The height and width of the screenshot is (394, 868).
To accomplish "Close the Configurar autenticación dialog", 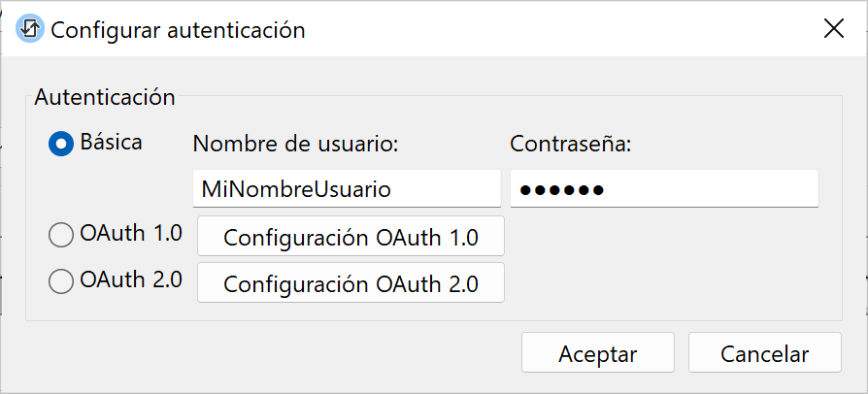I will 833,29.
